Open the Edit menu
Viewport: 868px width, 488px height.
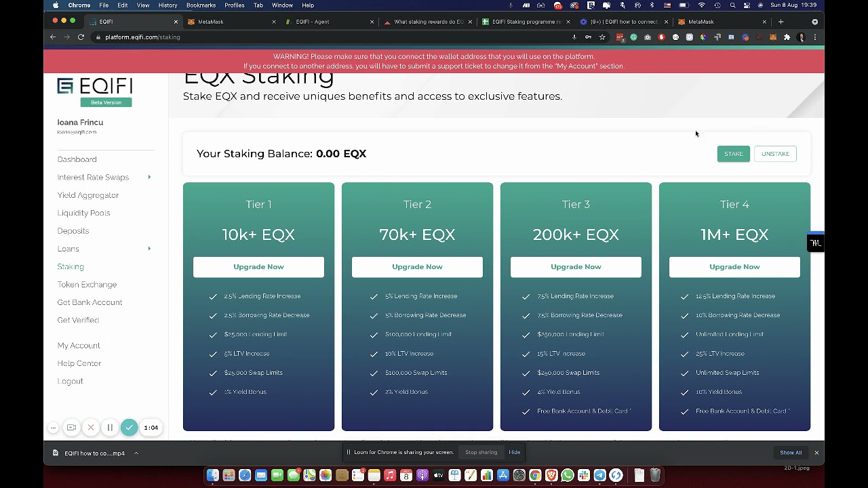(123, 5)
